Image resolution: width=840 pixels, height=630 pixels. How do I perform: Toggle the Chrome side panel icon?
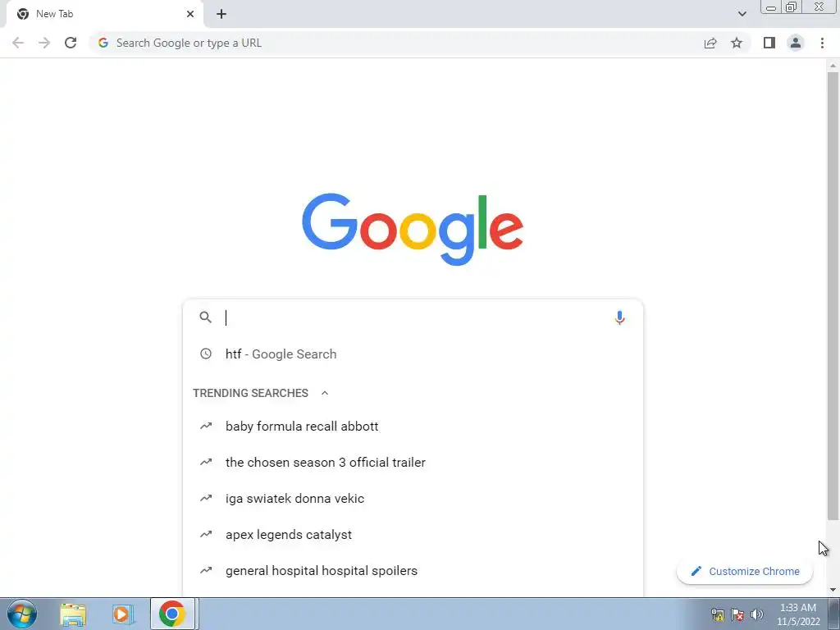[x=769, y=43]
